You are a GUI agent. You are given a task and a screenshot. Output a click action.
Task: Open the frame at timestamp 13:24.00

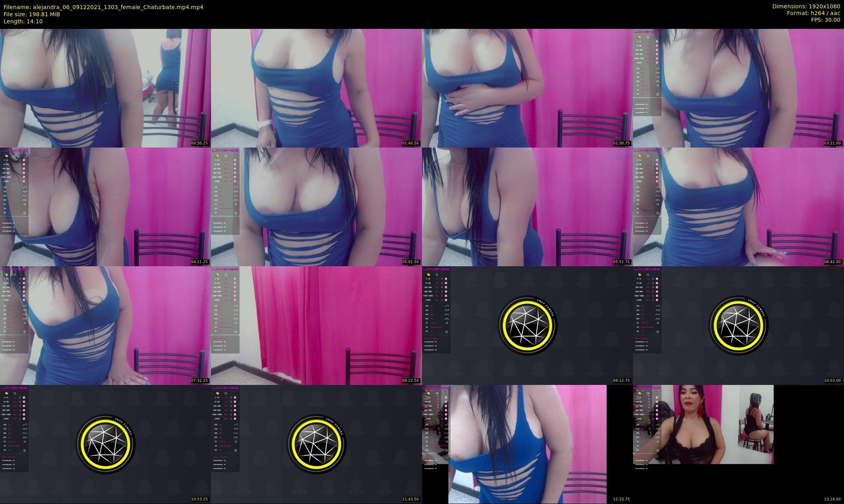pos(738,444)
